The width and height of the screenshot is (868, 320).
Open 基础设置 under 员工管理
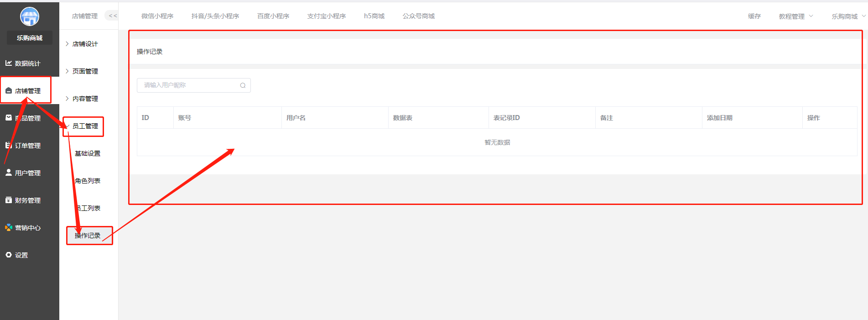pyautogui.click(x=88, y=153)
